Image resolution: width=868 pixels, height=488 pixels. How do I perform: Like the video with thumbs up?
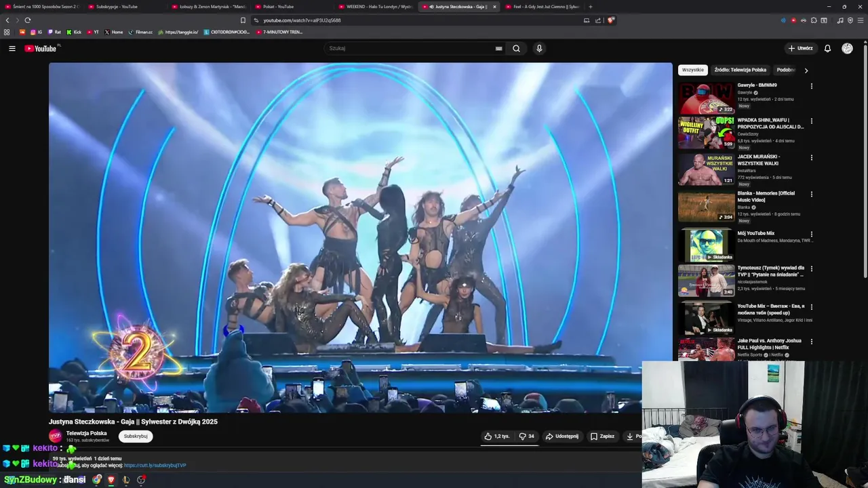[497, 436]
